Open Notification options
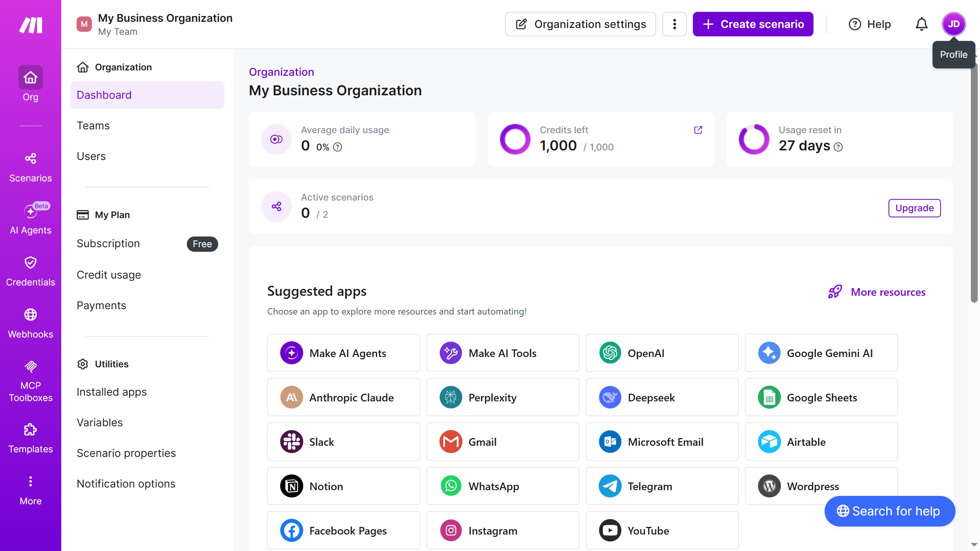 147,484
